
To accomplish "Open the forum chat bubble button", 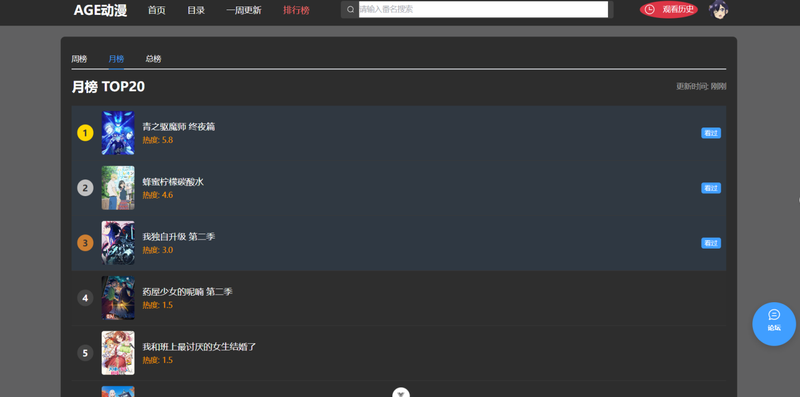I will [x=774, y=324].
